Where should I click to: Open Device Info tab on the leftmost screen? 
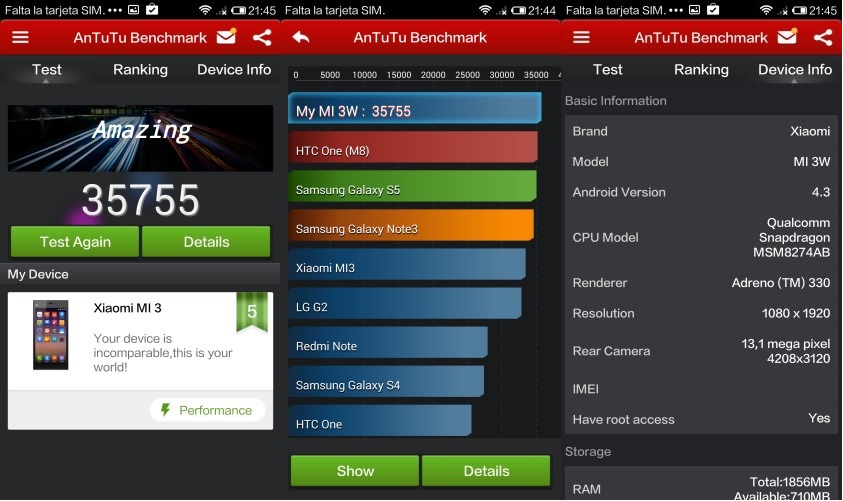[234, 70]
